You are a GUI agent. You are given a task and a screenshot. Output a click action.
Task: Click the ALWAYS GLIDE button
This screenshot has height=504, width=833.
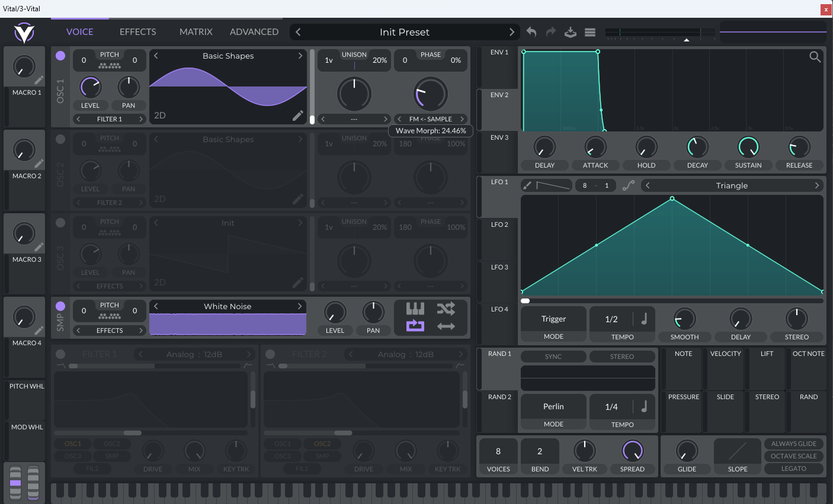tap(793, 444)
